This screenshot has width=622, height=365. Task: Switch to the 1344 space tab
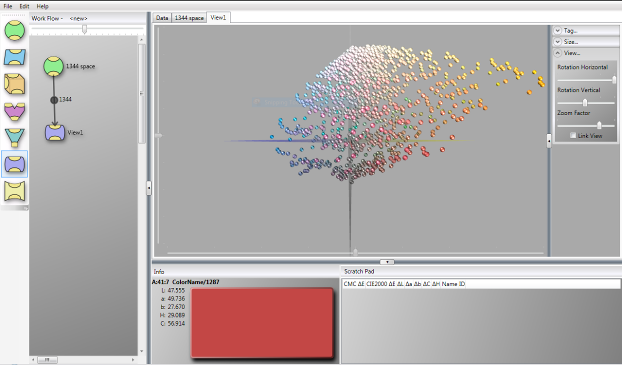point(189,18)
